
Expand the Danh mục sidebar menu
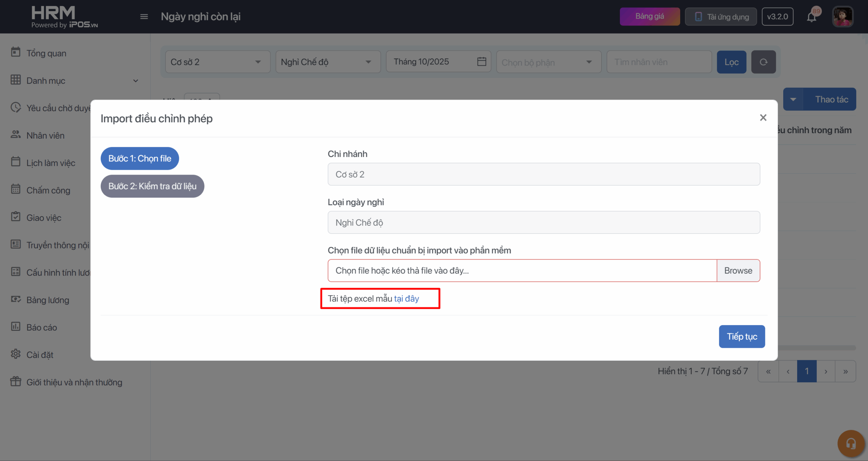[x=75, y=81]
